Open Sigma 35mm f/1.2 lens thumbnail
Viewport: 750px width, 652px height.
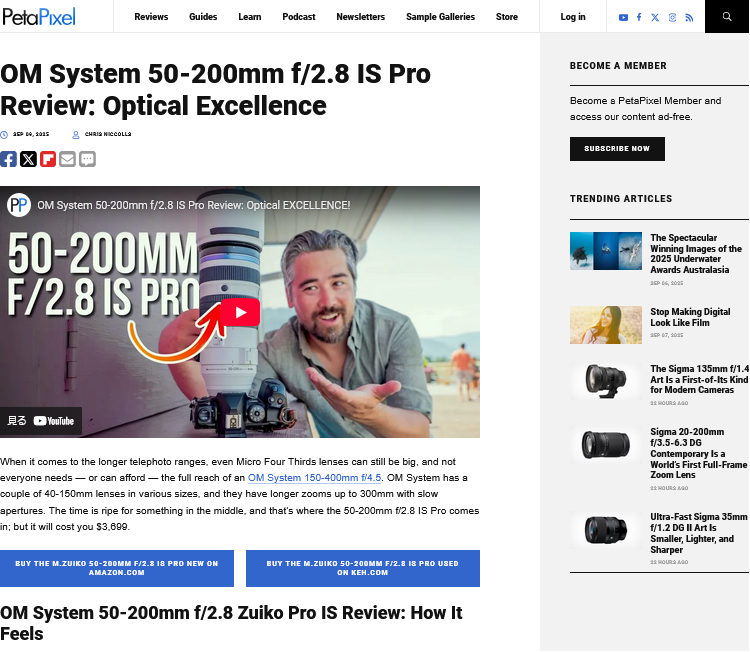click(606, 530)
